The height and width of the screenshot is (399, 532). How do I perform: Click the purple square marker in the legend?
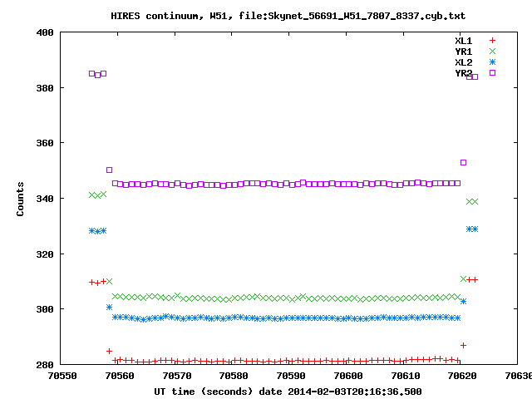tap(492, 72)
